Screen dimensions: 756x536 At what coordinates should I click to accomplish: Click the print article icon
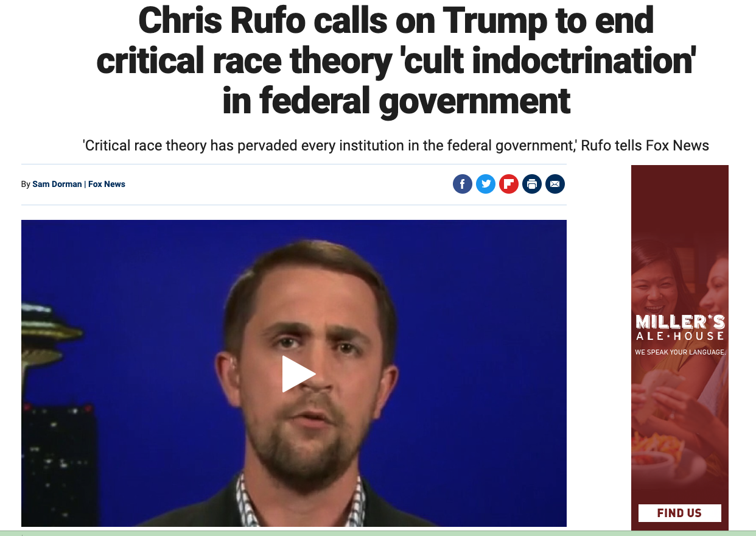pyautogui.click(x=531, y=184)
